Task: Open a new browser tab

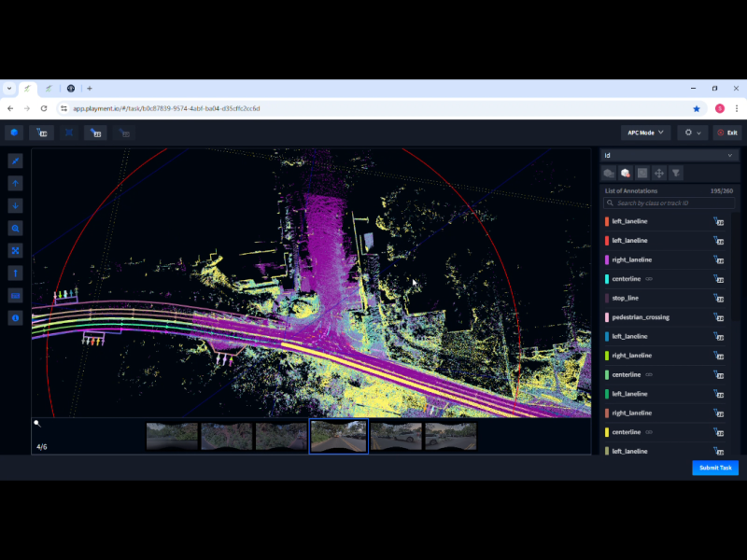Action: (89, 89)
